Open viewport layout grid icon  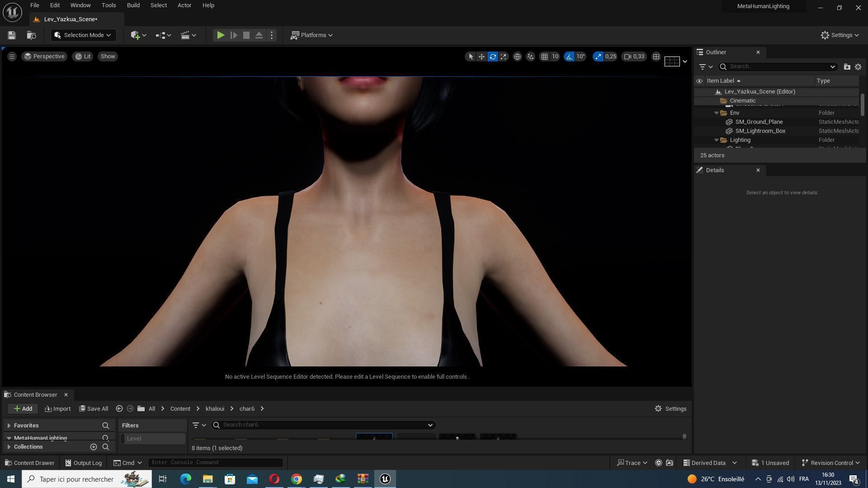pyautogui.click(x=656, y=56)
